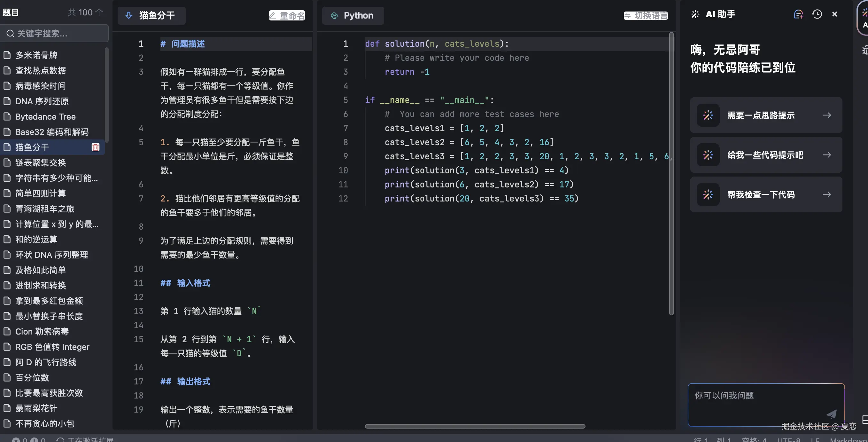
Task: Open the 需要一点思路提示 suggestion
Action: pos(766,115)
